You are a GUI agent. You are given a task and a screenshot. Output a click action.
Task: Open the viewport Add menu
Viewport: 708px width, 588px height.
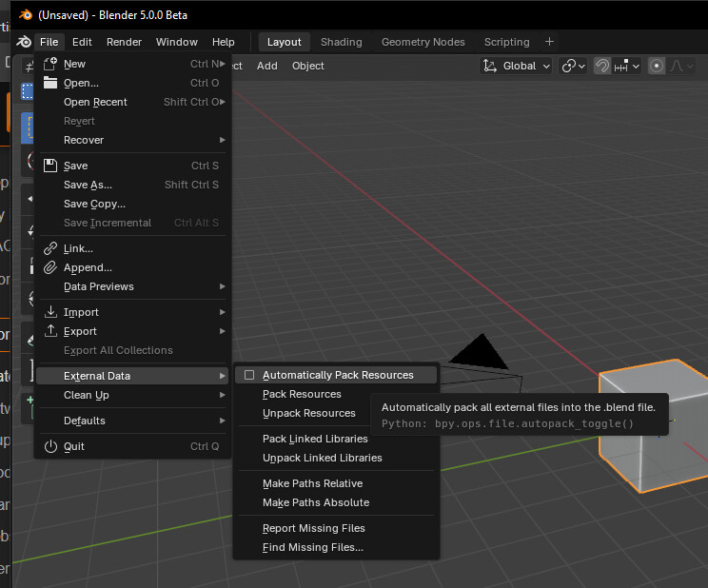pyautogui.click(x=266, y=66)
